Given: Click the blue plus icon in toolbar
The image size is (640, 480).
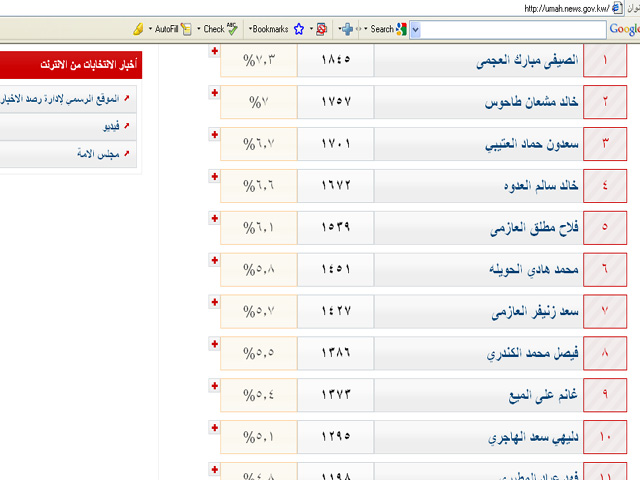Looking at the screenshot, I should tap(346, 29).
